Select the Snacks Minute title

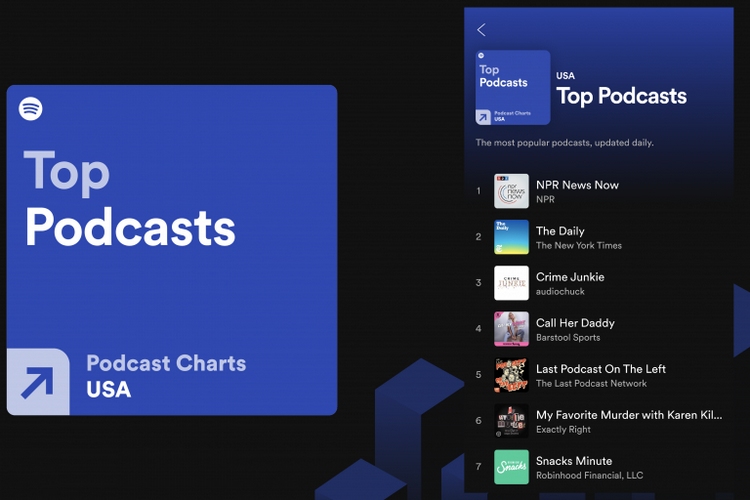click(574, 461)
